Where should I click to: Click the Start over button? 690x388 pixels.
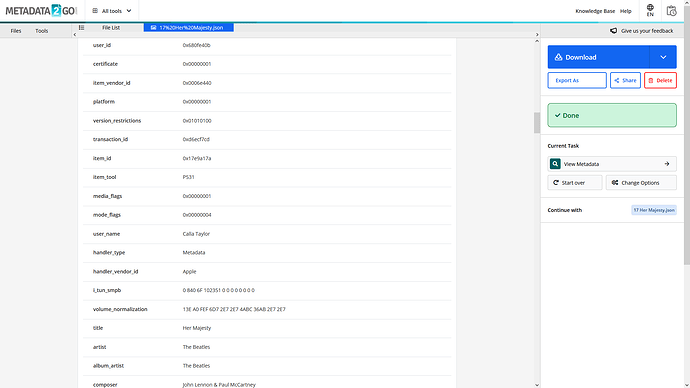(x=575, y=183)
